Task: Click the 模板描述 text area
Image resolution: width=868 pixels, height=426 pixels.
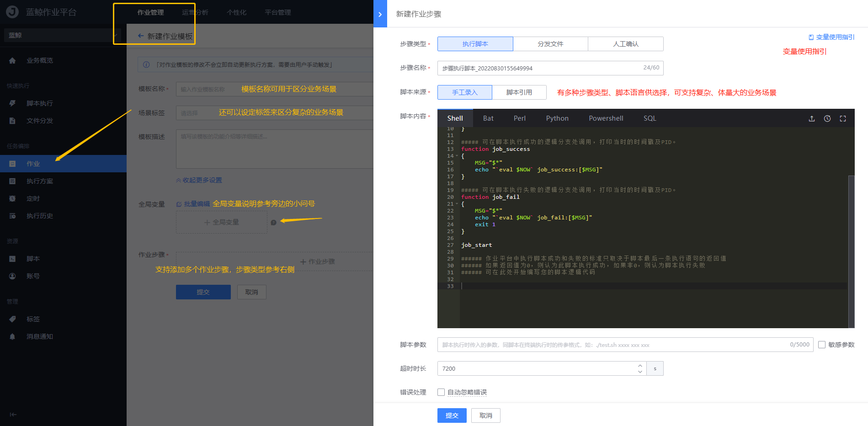Action: point(274,149)
